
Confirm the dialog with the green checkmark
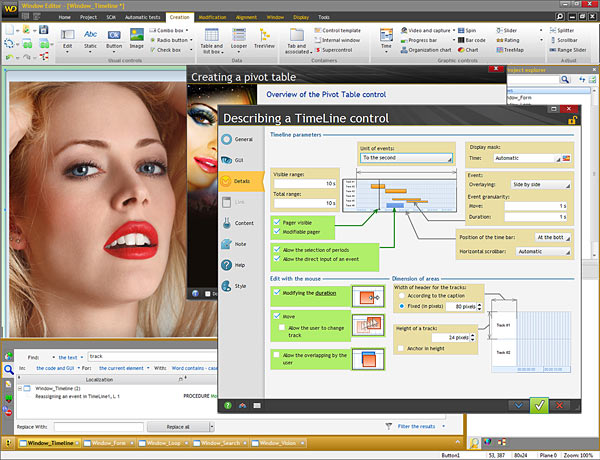539,405
